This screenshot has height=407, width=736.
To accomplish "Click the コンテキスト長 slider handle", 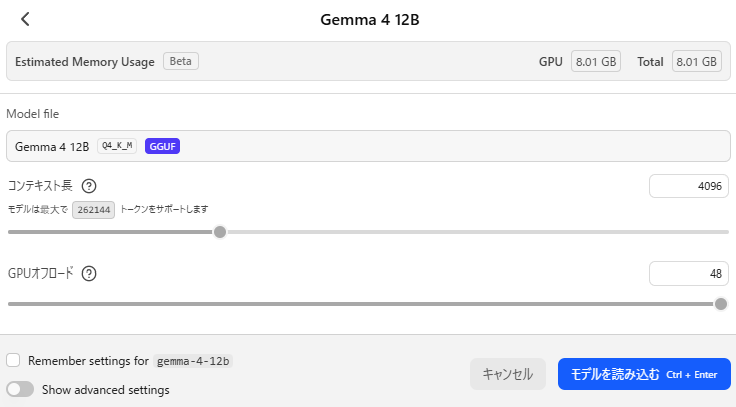I will pos(220,232).
